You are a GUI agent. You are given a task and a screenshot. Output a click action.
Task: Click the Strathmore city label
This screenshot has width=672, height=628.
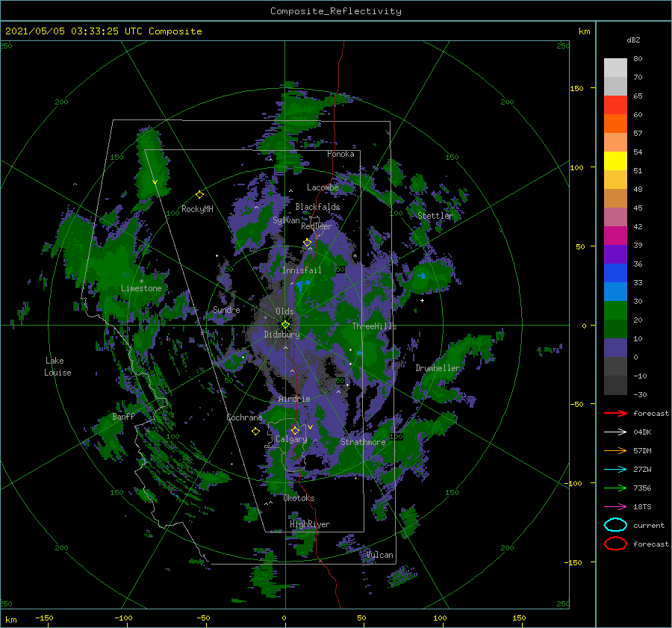pos(363,442)
